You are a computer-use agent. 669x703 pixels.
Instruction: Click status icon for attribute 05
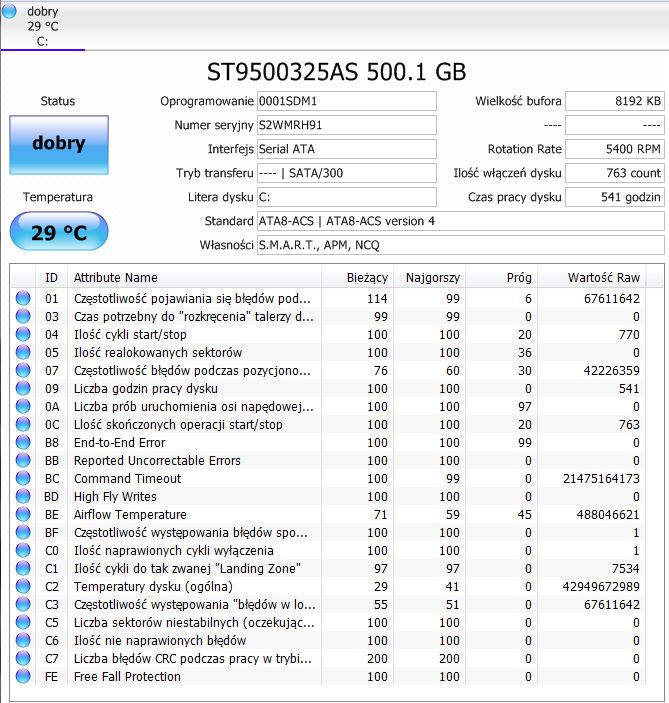(x=23, y=352)
